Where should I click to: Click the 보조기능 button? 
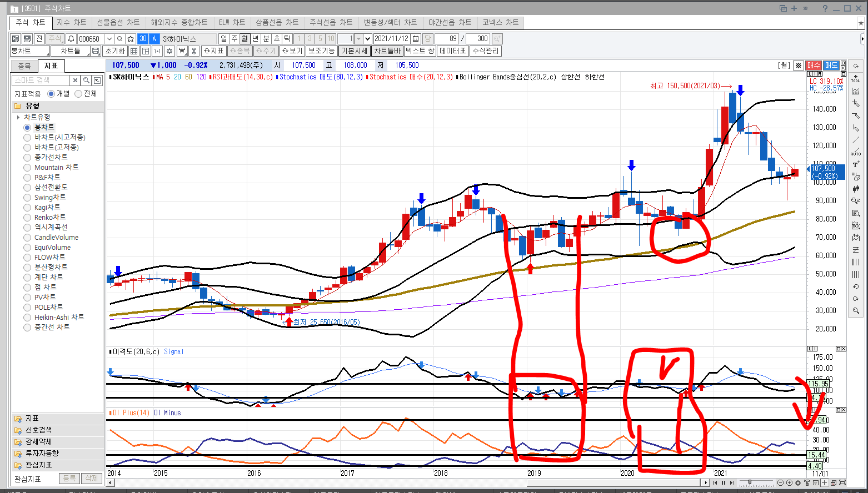pyautogui.click(x=322, y=51)
